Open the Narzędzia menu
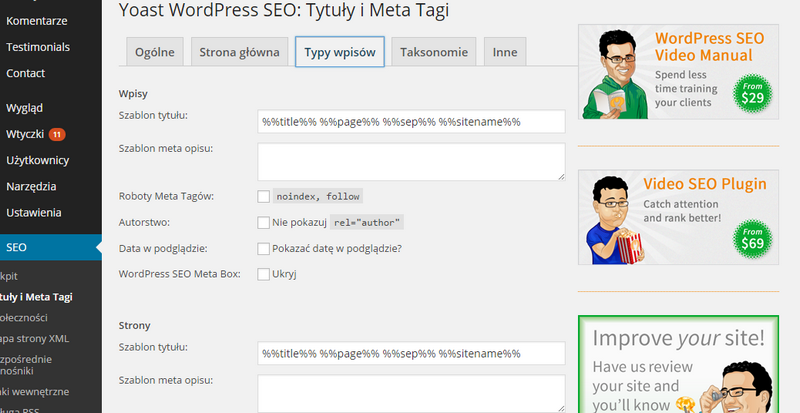Image resolution: width=800 pixels, height=413 pixels. pyautogui.click(x=31, y=186)
